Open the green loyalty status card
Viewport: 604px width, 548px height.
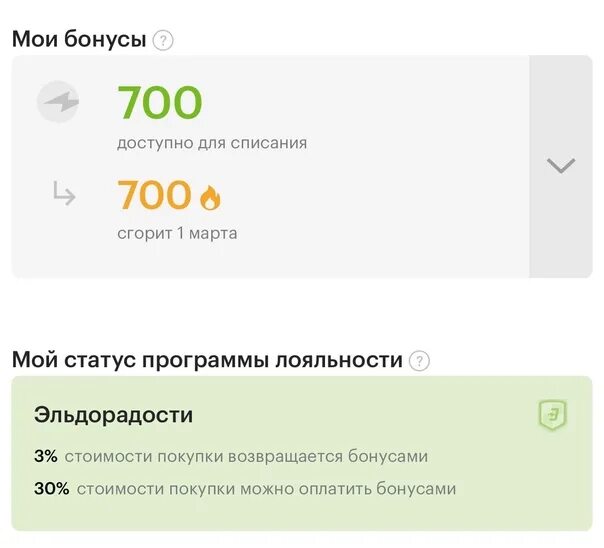click(302, 454)
